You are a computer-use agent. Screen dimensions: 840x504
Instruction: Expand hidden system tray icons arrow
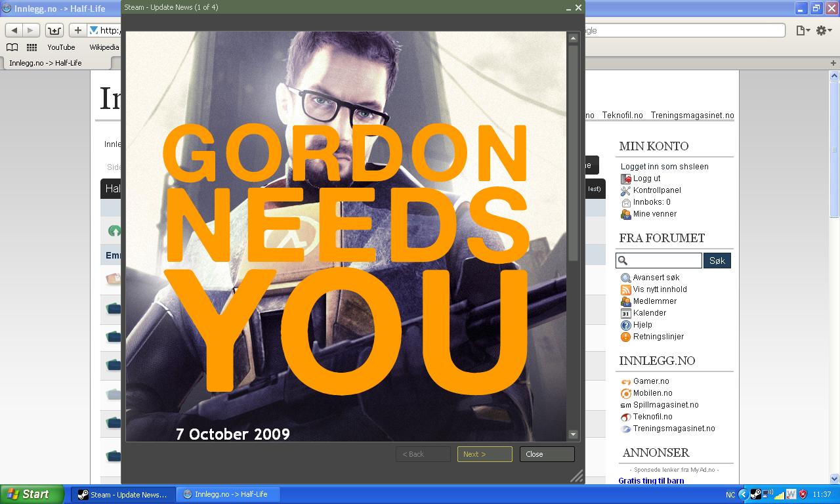pyautogui.click(x=743, y=494)
